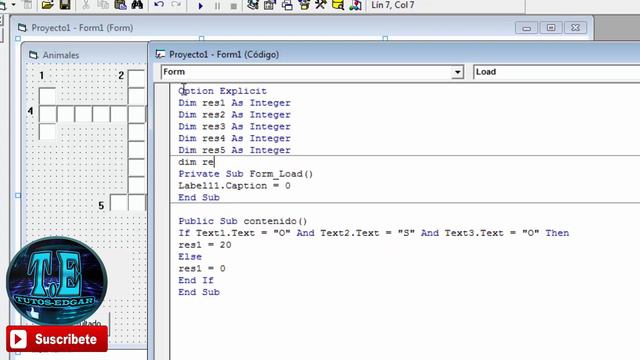The image size is (640, 360).
Task: Click the Suscríbete YouTube button
Action: pyautogui.click(x=57, y=339)
